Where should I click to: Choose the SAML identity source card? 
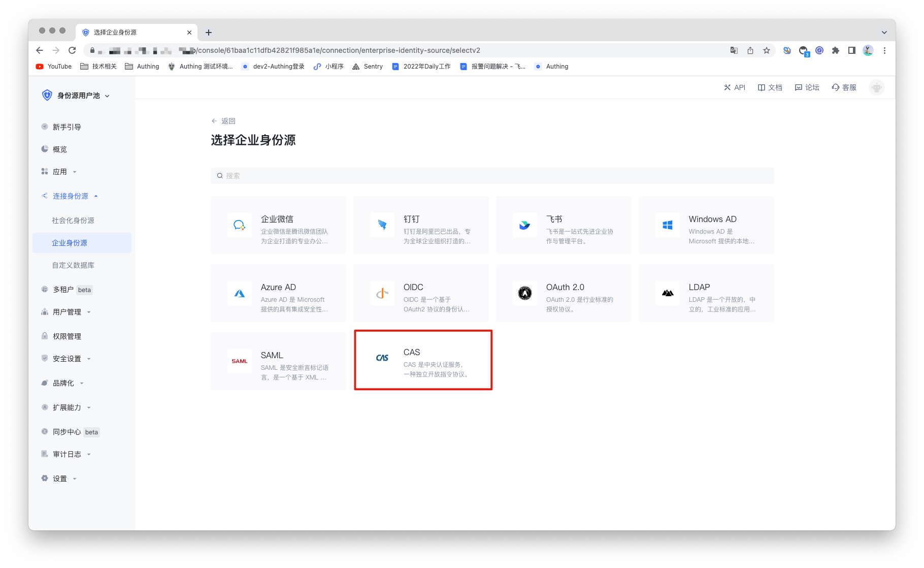(278, 361)
